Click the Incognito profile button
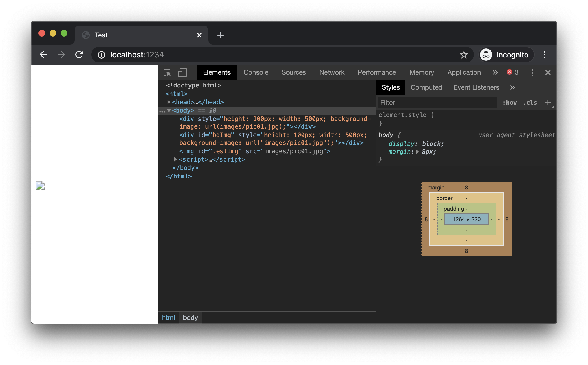The width and height of the screenshot is (588, 365). pos(506,55)
